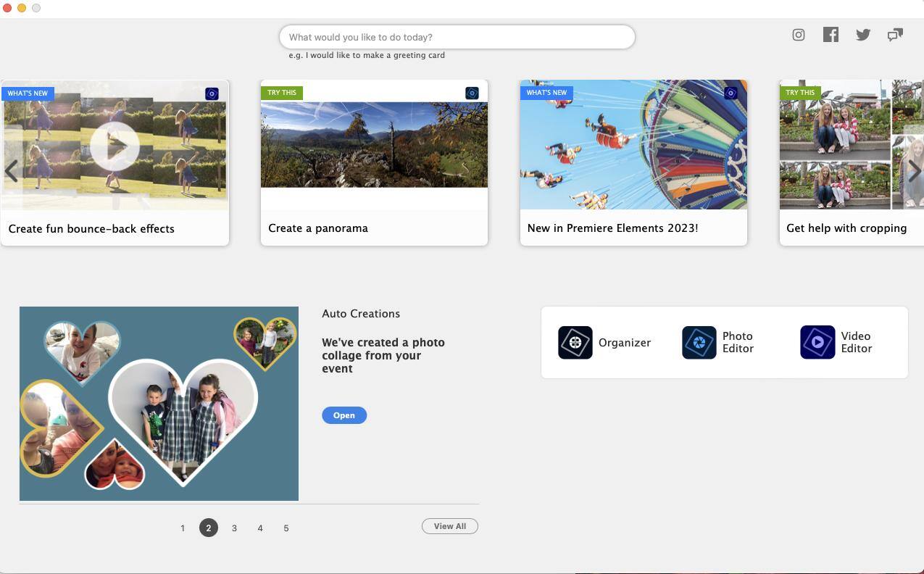Click the feedback chat bubbles icon
The height and width of the screenshot is (574, 924).
(895, 35)
